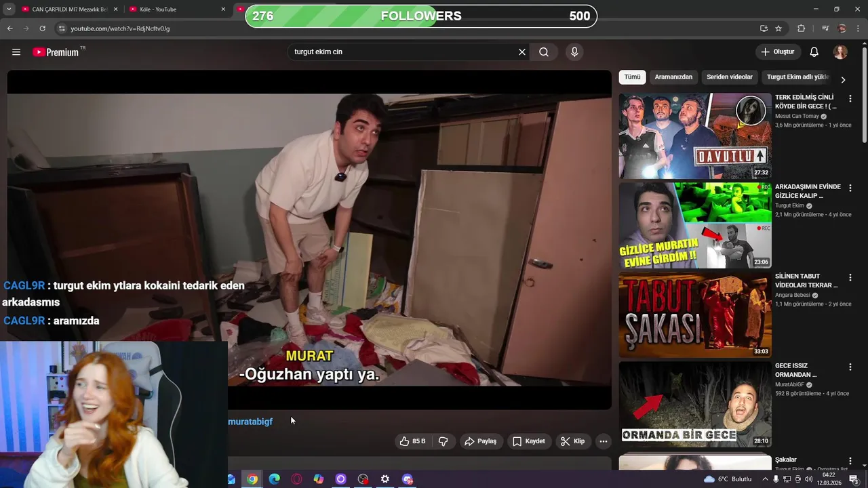Open Discord from the taskbar
The width and height of the screenshot is (868, 488).
point(408,479)
